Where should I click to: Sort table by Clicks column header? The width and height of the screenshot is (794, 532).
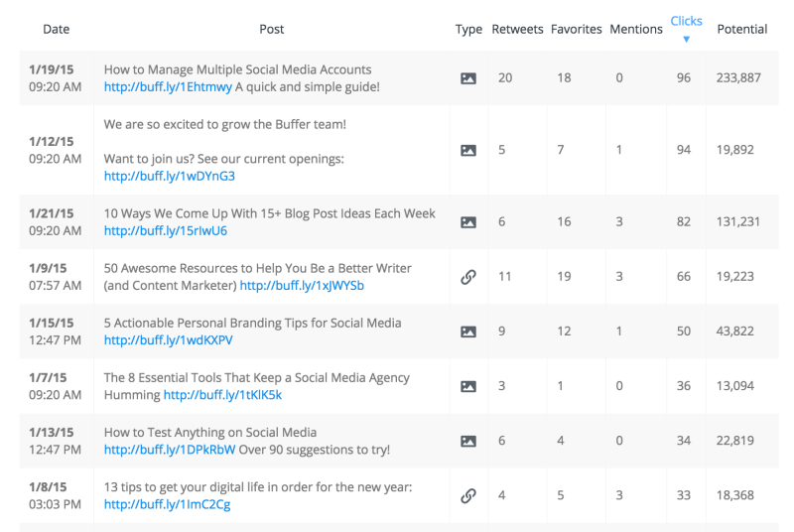coord(686,21)
